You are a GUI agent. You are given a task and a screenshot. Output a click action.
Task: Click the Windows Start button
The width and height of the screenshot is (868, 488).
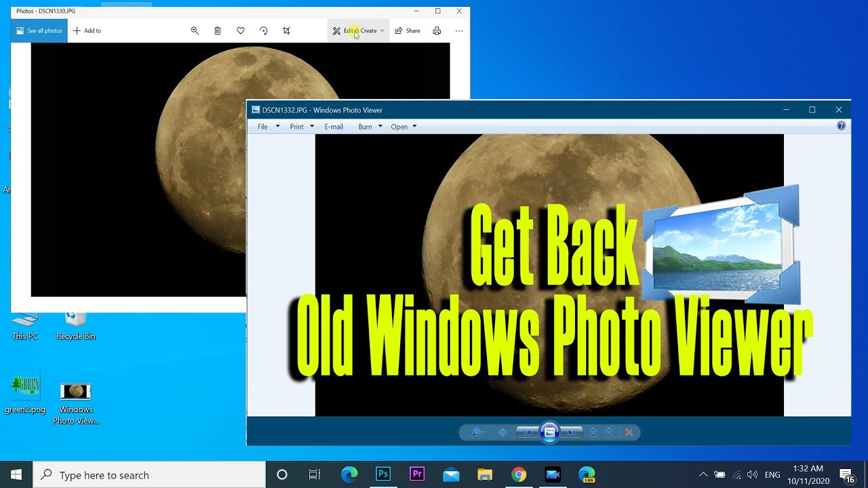(16, 474)
